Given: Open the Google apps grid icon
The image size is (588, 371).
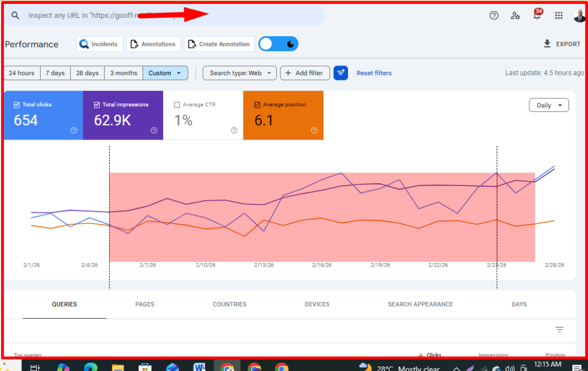Looking at the screenshot, I should pos(559,16).
